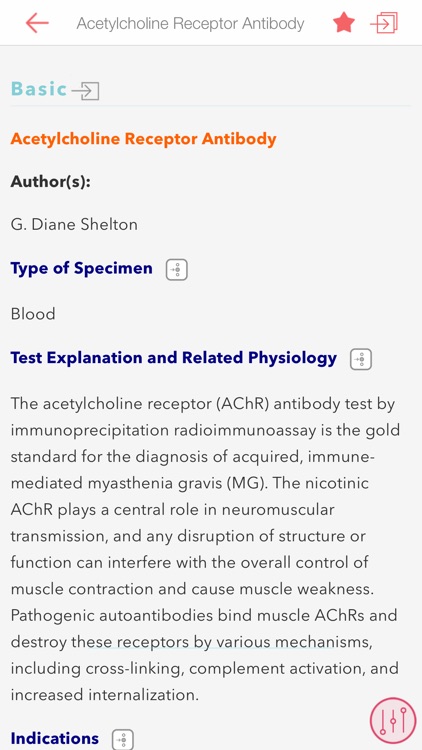Click the header title Acetylcholine Receptor Antibody

tap(190, 23)
